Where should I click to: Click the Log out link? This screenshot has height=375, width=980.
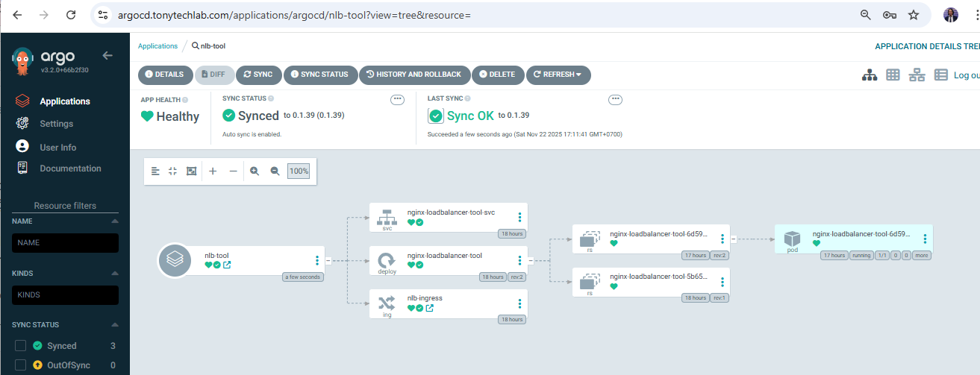pos(967,75)
